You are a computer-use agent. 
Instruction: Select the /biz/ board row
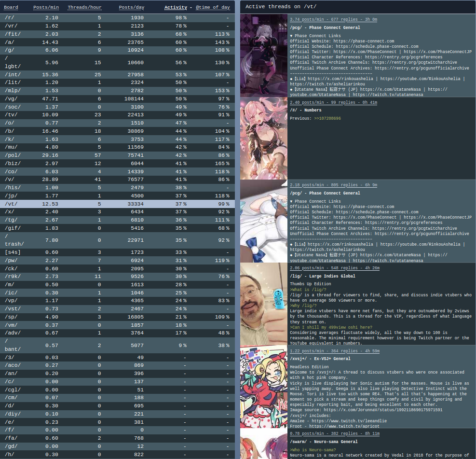(x=117, y=164)
